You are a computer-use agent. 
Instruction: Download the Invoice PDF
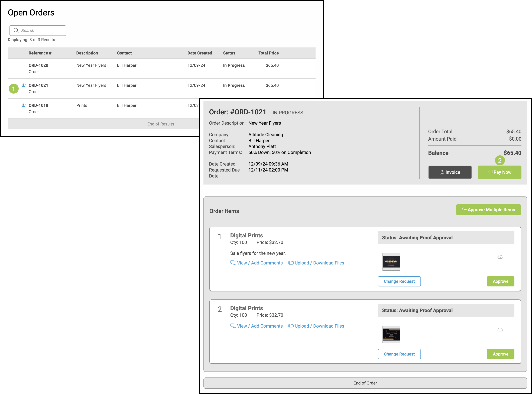click(450, 172)
